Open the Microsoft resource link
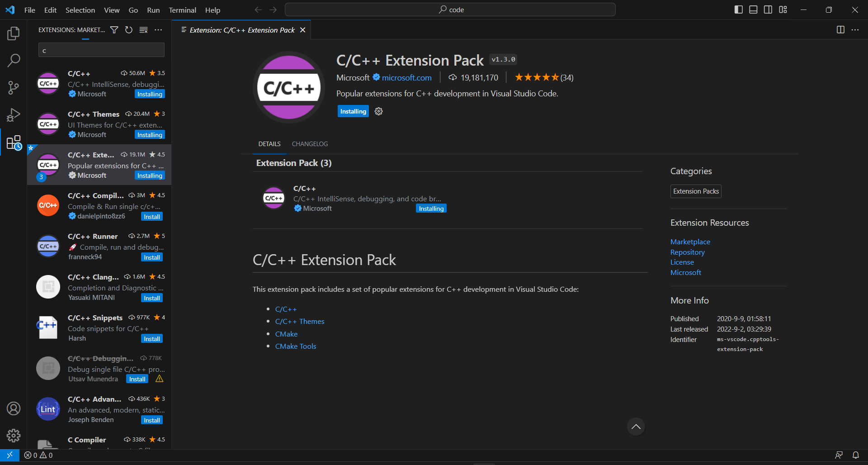The width and height of the screenshot is (868, 465). click(685, 273)
